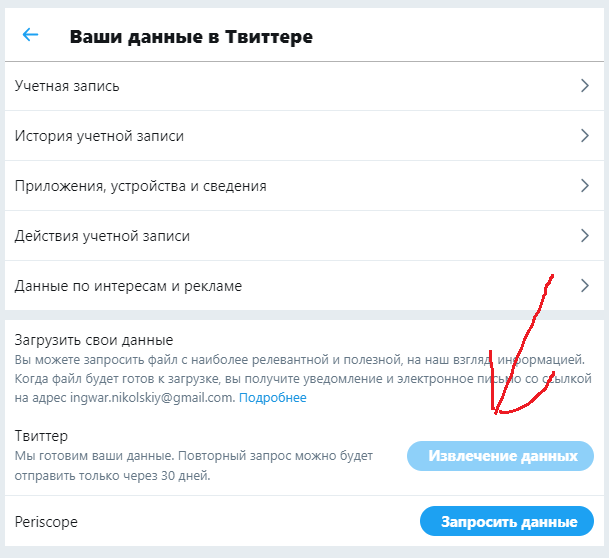Image resolution: width=609 pixels, height=558 pixels.
Task: Click the Твиттер section label
Action: [x=41, y=436]
